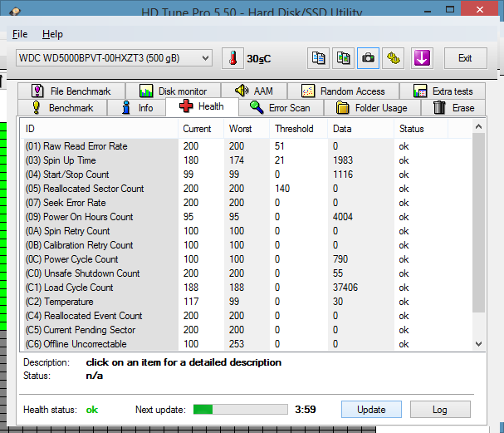Screen dimensions: 504x433
Task: Open the AAM tab
Action: (x=254, y=91)
